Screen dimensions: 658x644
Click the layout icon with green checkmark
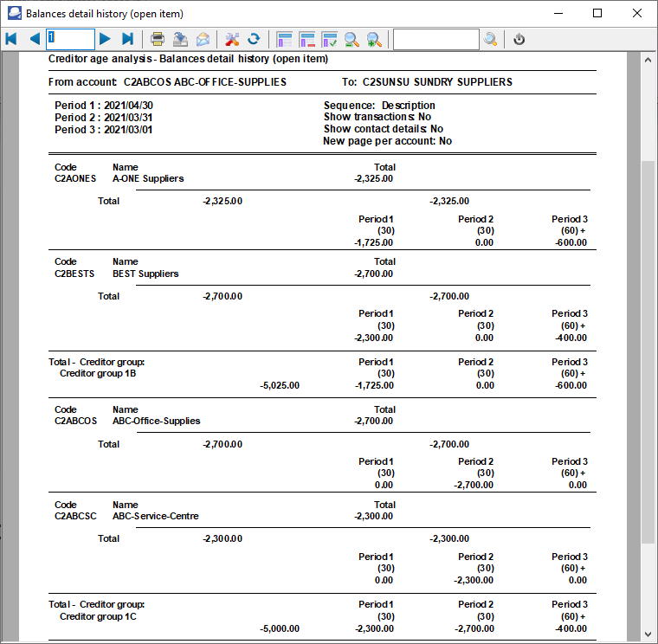coord(329,39)
